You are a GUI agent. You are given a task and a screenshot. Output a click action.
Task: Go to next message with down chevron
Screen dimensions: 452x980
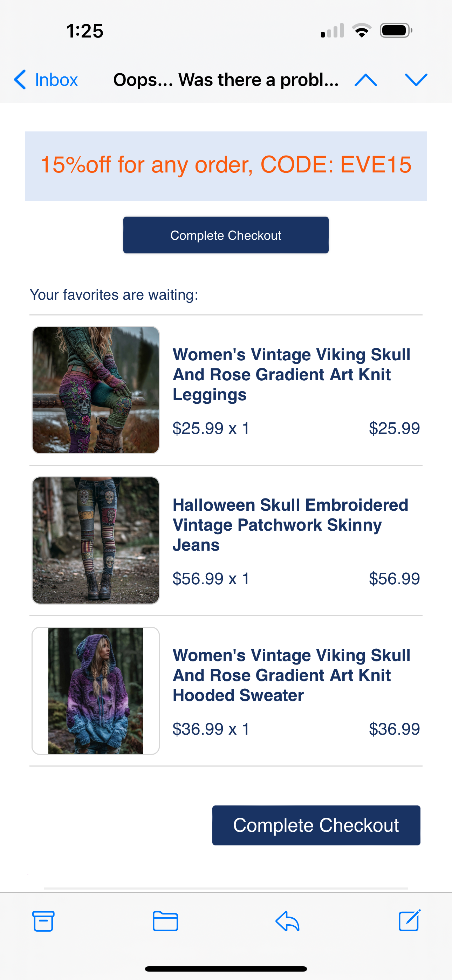416,80
